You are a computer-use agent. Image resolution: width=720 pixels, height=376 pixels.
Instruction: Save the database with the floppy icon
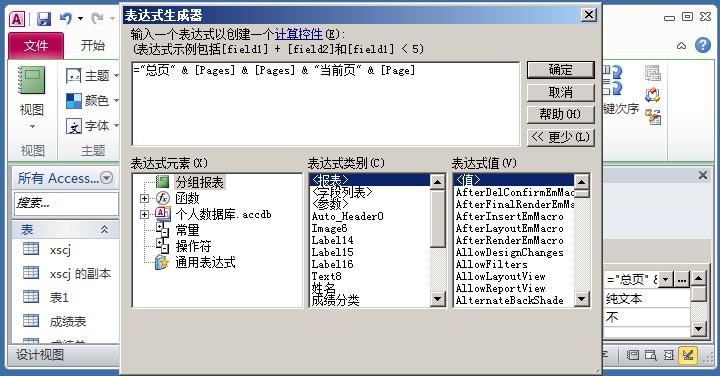pos(44,19)
